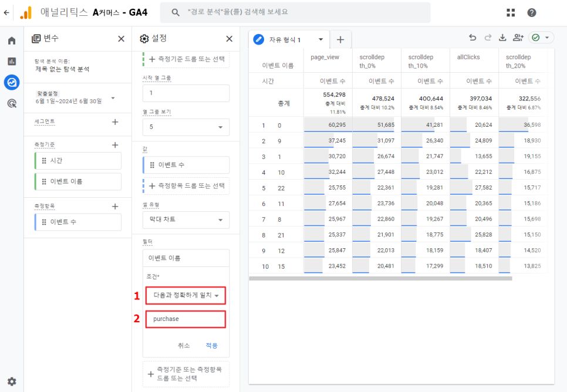Open the 다음과 정확하게 일치 condition dropdown
This screenshot has height=392, width=567.
[x=186, y=295]
